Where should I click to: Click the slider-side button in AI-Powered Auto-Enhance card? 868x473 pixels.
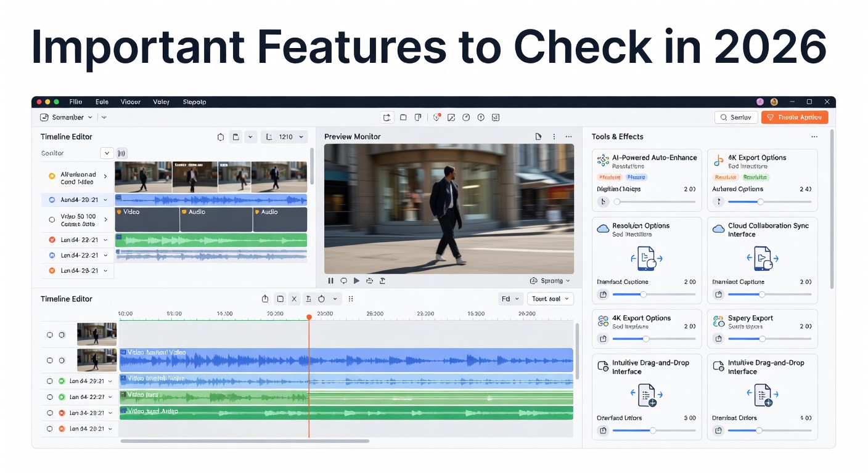click(603, 201)
